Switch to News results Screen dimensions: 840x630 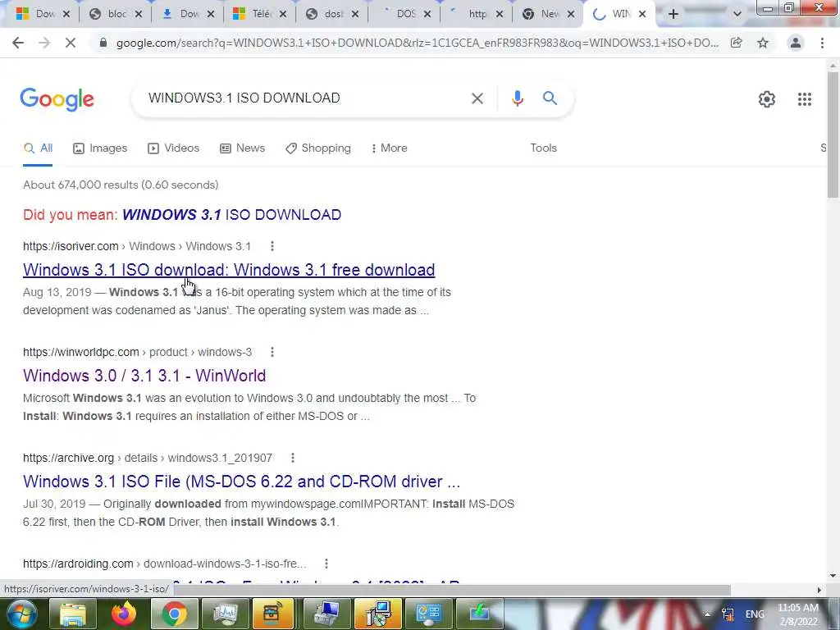tap(243, 148)
